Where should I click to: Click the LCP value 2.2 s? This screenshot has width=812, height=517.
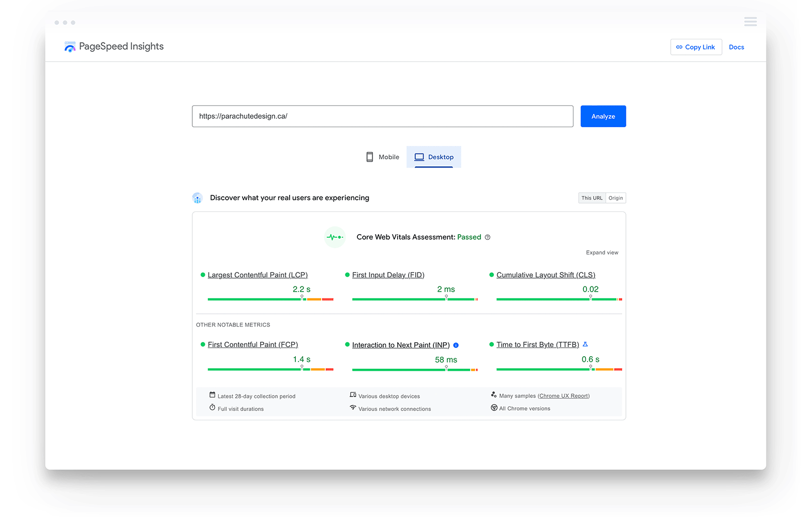(x=302, y=290)
